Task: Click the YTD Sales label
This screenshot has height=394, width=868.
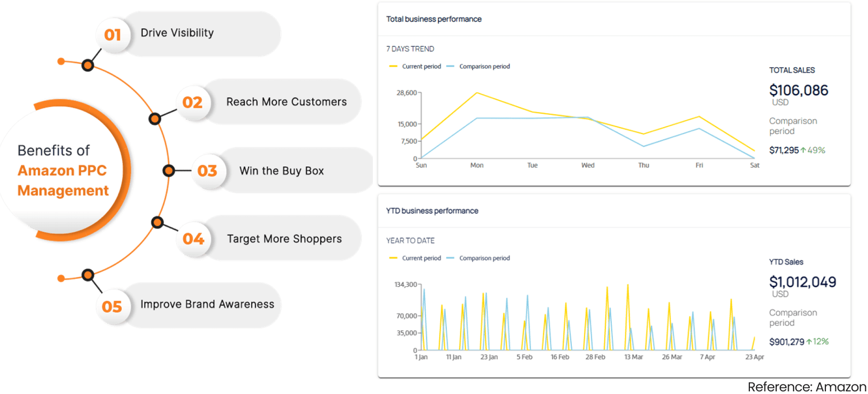Action: [786, 262]
